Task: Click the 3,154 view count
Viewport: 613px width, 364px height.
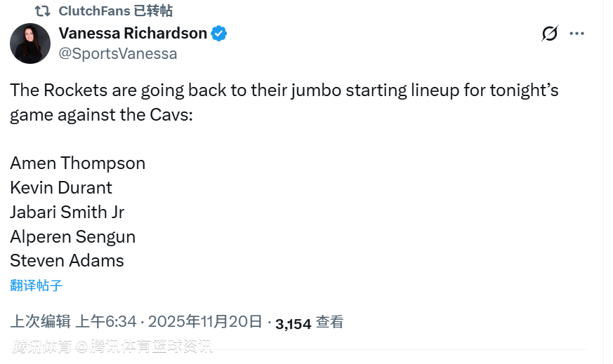Action: coord(293,323)
